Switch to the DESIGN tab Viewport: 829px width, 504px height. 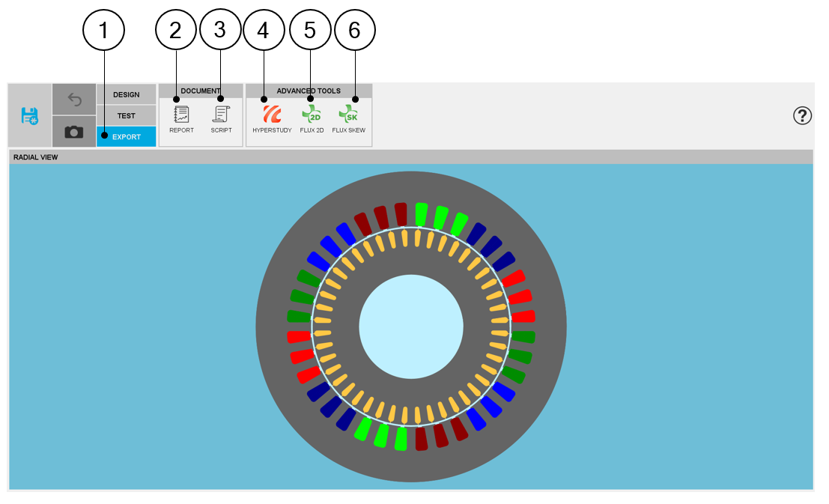[x=127, y=94]
